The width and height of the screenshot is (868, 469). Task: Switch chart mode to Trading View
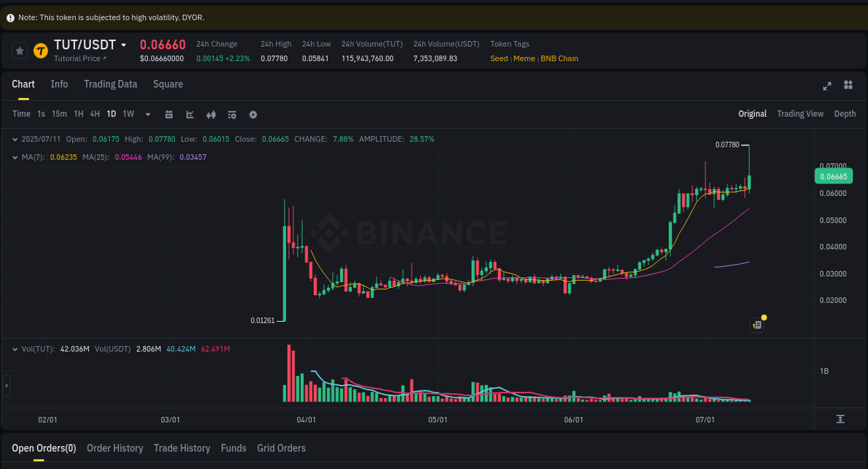[x=800, y=113]
